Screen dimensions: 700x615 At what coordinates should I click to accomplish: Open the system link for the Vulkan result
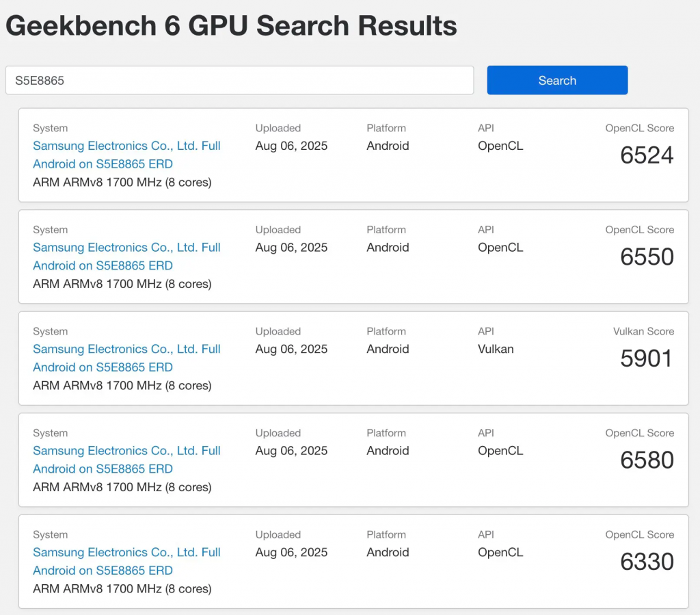click(126, 358)
